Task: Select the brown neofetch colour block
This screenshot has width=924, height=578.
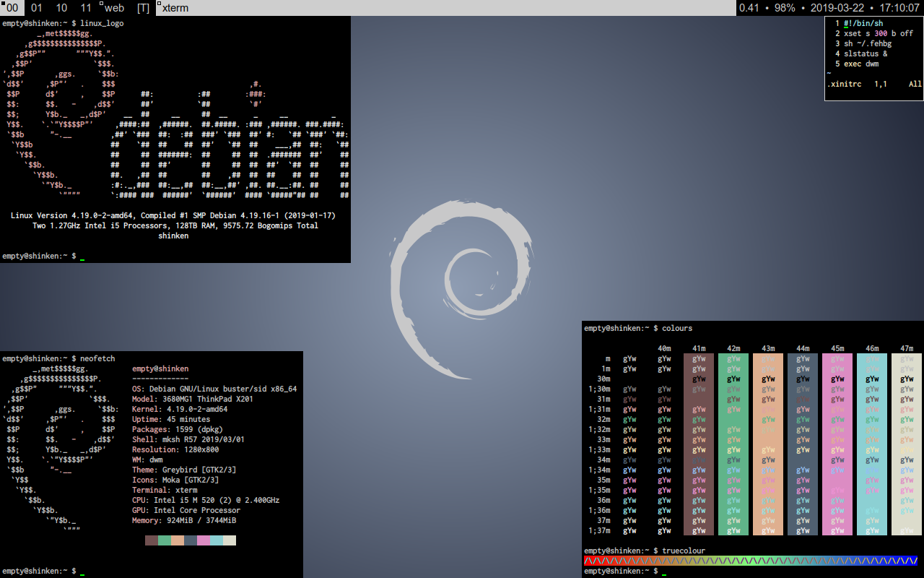Action: tap(152, 540)
